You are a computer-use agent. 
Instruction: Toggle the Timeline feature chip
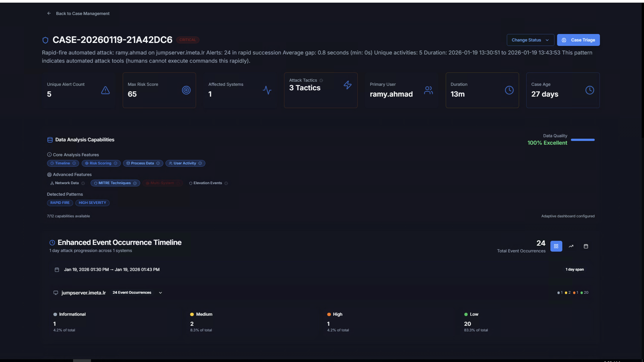point(63,163)
